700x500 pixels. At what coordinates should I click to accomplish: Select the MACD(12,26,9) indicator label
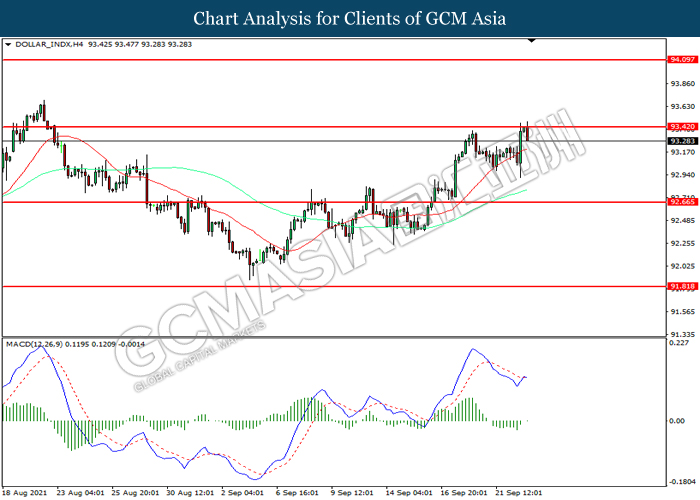[x=34, y=344]
